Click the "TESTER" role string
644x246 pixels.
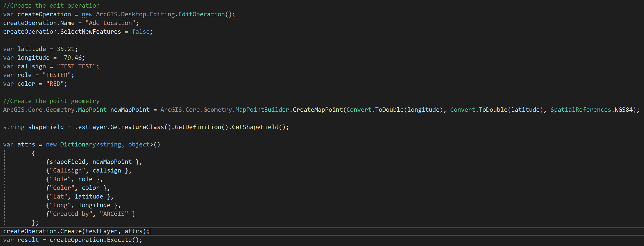click(56, 75)
